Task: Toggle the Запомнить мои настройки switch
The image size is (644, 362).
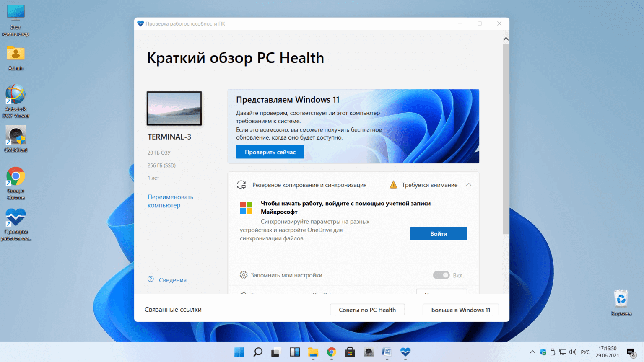Action: click(x=441, y=275)
